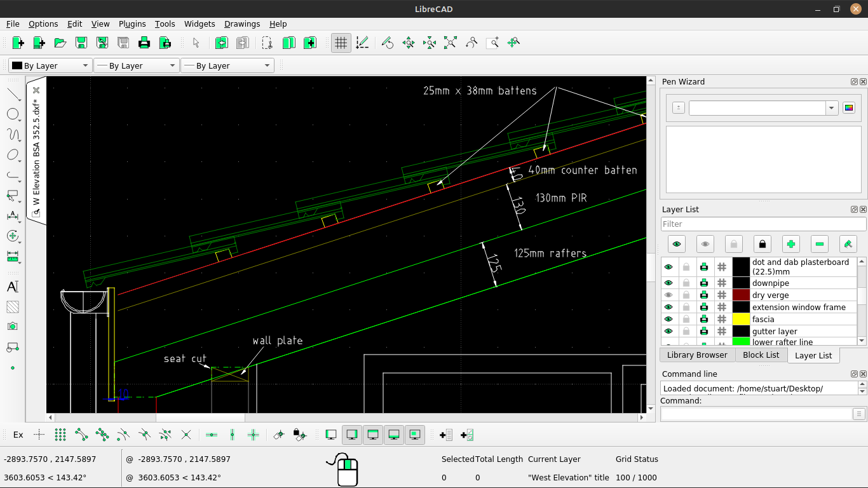This screenshot has width=868, height=488.
Task: Open the Drawings menu
Action: tap(242, 24)
